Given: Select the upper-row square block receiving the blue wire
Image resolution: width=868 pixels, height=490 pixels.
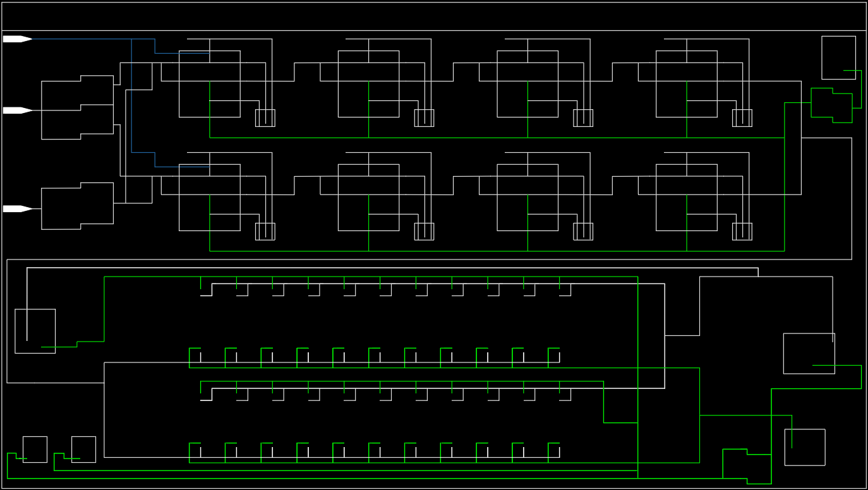Looking at the screenshot, I should (210, 84).
